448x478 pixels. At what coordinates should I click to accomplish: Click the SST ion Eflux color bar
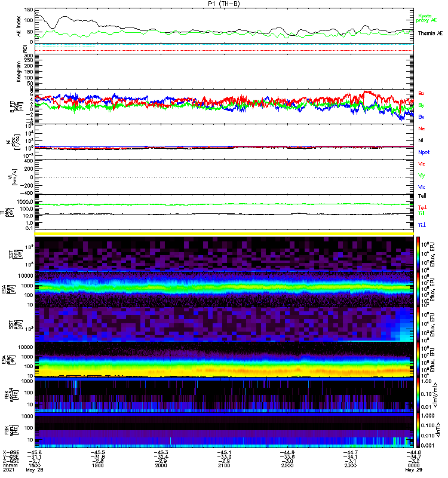[x=418, y=253]
